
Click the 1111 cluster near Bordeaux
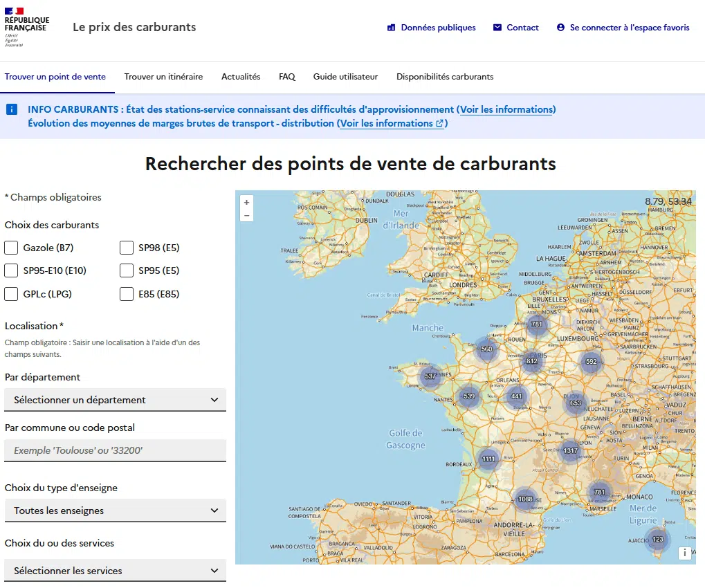tap(488, 459)
